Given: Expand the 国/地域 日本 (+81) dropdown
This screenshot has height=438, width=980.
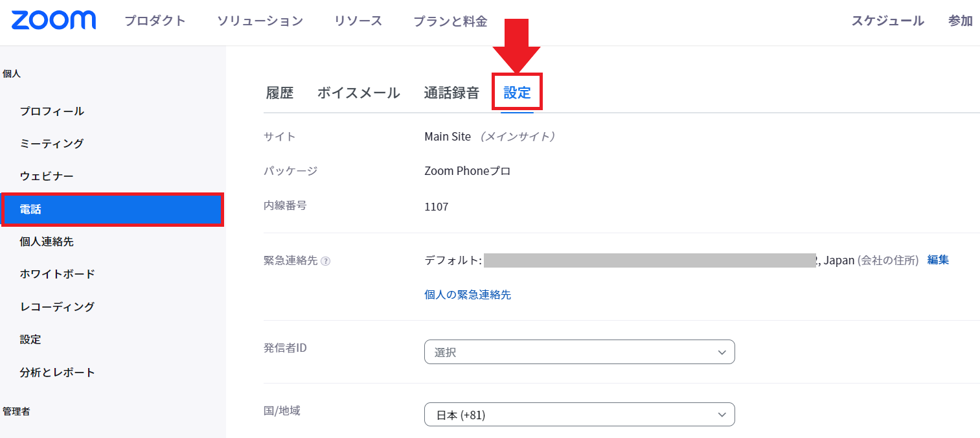Looking at the screenshot, I should (579, 415).
